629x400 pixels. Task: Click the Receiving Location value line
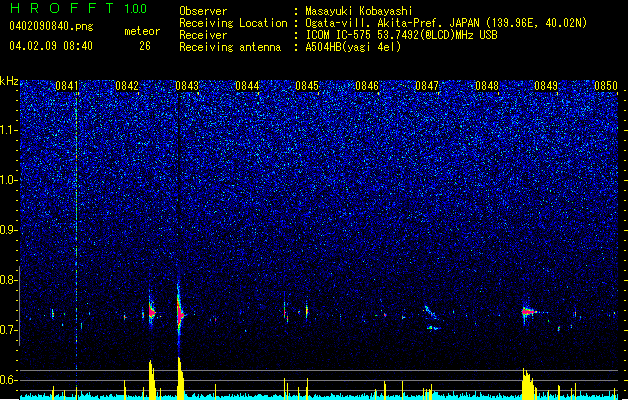(446, 23)
